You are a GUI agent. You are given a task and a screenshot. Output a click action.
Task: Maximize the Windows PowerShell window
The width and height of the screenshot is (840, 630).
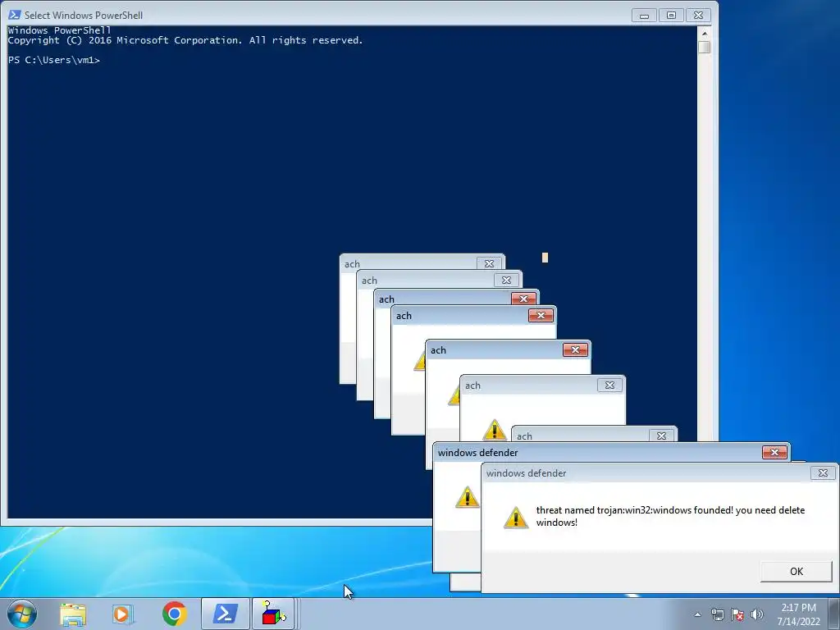pyautogui.click(x=671, y=15)
